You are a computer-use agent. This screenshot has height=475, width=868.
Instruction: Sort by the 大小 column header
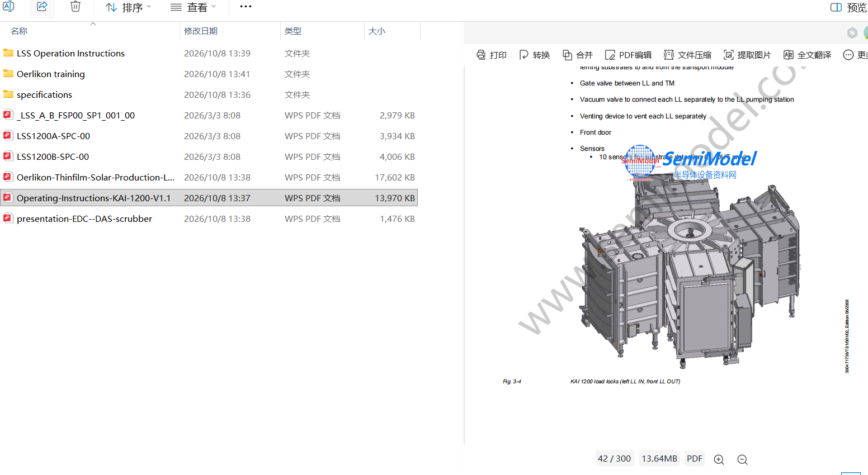tap(377, 31)
